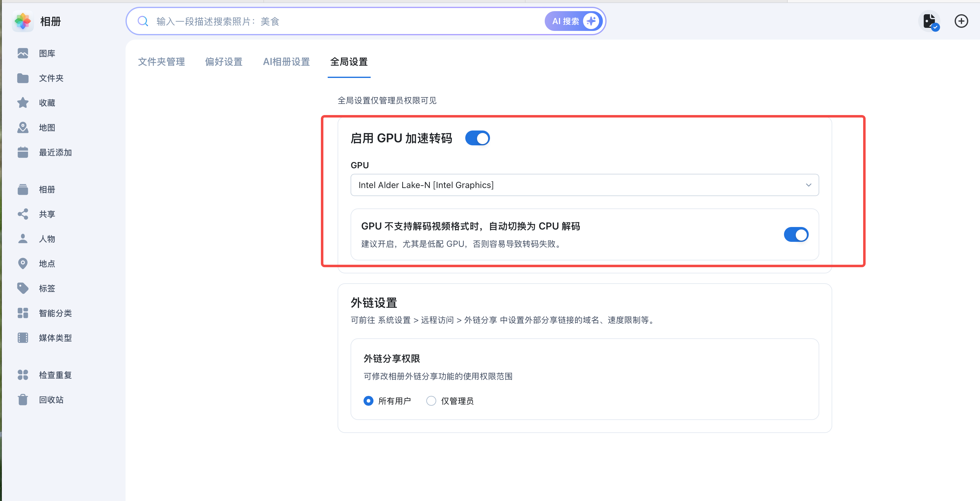
Task: Open the task status file icon
Action: [x=929, y=21]
